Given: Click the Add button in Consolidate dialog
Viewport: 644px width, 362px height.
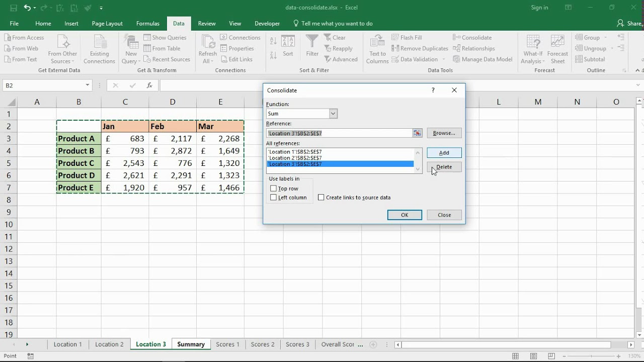Looking at the screenshot, I should 444,152.
